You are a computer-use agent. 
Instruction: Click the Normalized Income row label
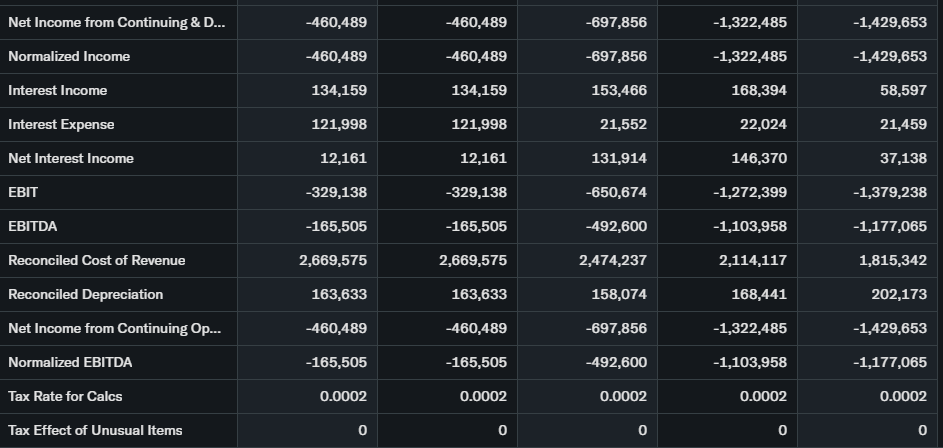click(69, 57)
